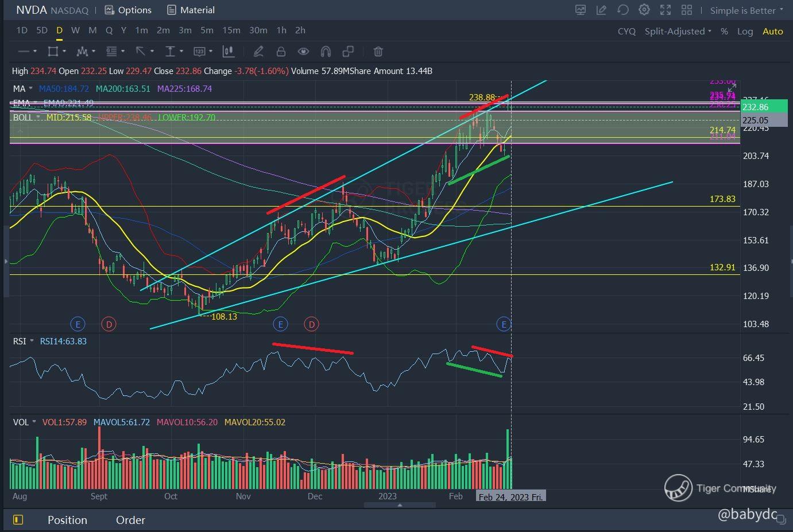Open the Fibonacci tool dropdown arrow
Screen dimensions: 793x532
[123, 52]
